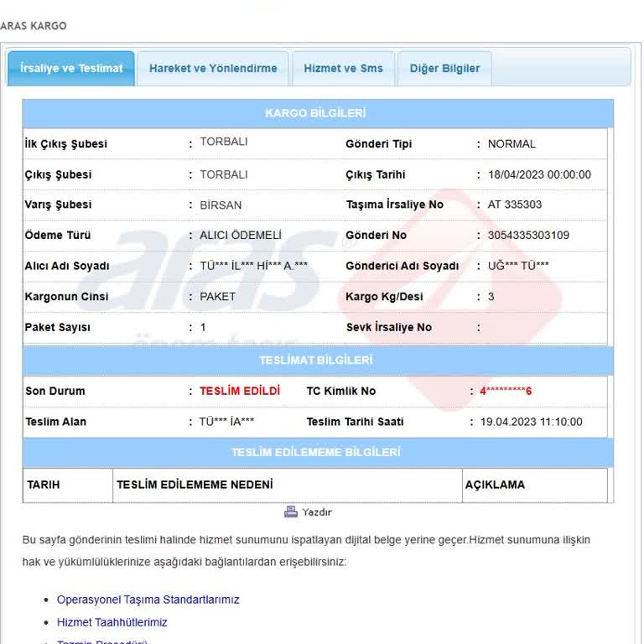This screenshot has height=644, width=644.
Task: Click the Teslim Tarihi Saati label
Action: pyautogui.click(x=355, y=422)
